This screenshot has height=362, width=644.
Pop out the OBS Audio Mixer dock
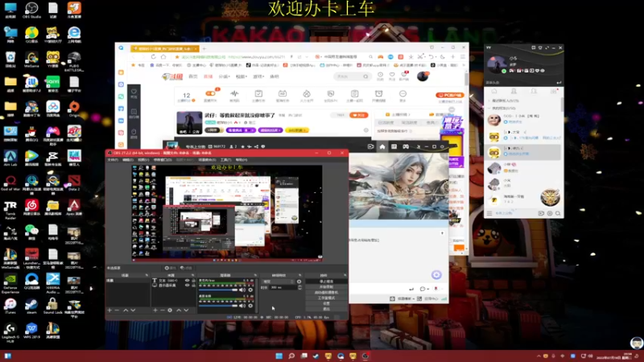255,275
